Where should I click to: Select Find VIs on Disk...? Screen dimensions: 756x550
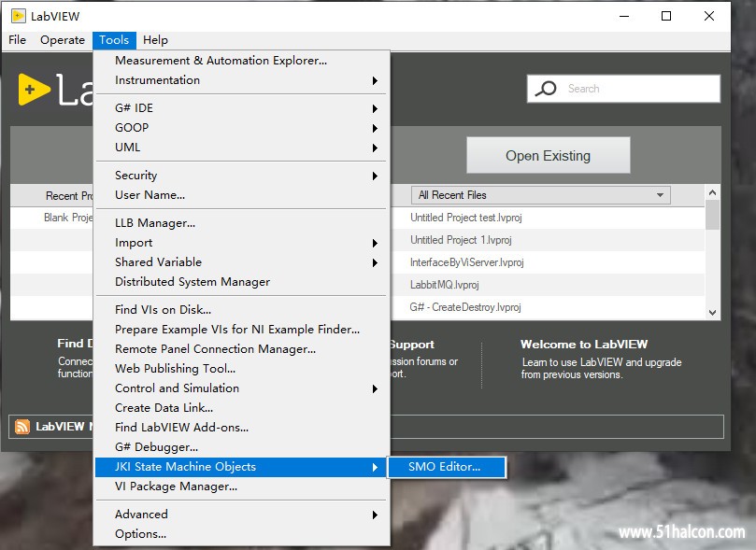241,310
